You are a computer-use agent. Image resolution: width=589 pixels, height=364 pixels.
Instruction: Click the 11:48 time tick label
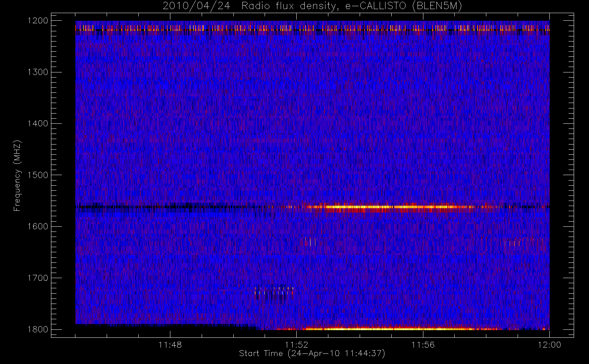tap(170, 345)
